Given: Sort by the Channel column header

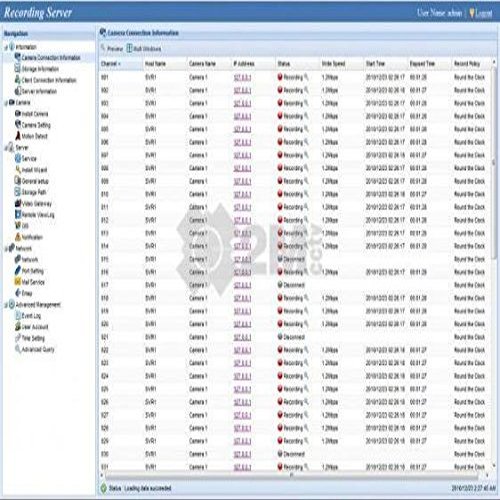Looking at the screenshot, I should tap(120, 64).
